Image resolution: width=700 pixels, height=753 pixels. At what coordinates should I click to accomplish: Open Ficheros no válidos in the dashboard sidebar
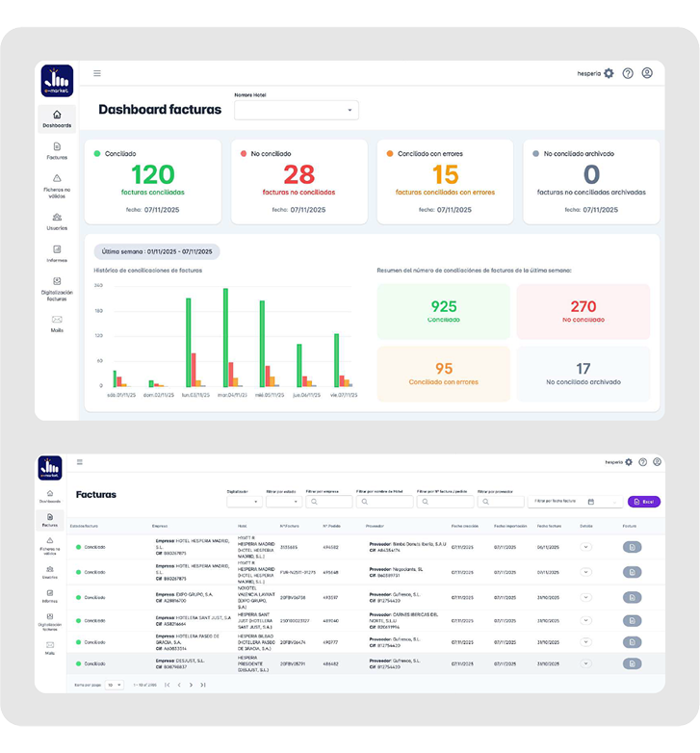[x=57, y=184]
